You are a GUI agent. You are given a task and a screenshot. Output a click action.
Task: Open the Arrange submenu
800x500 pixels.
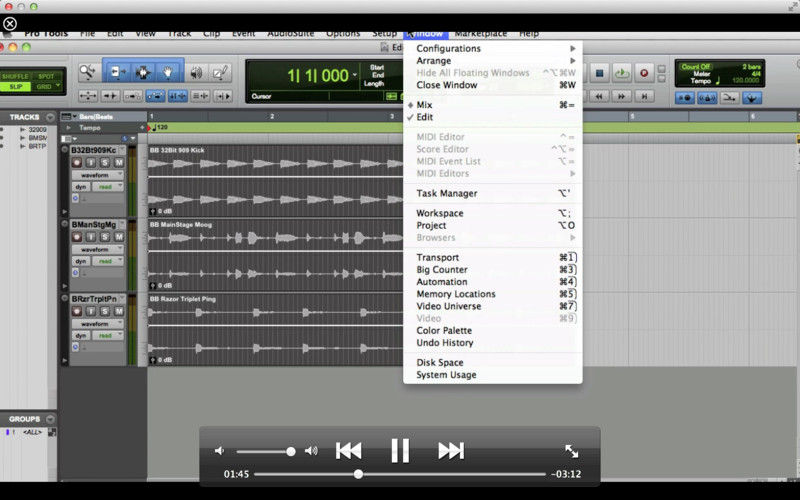pos(493,61)
